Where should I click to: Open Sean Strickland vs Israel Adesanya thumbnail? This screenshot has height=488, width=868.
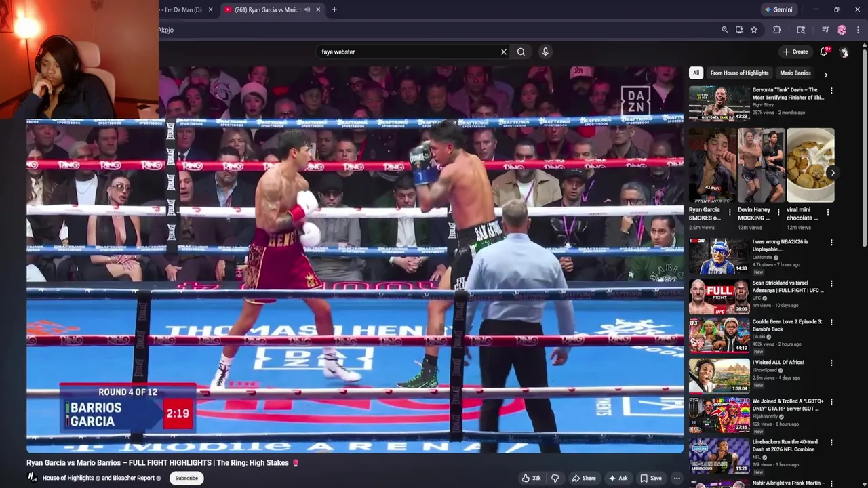(719, 297)
